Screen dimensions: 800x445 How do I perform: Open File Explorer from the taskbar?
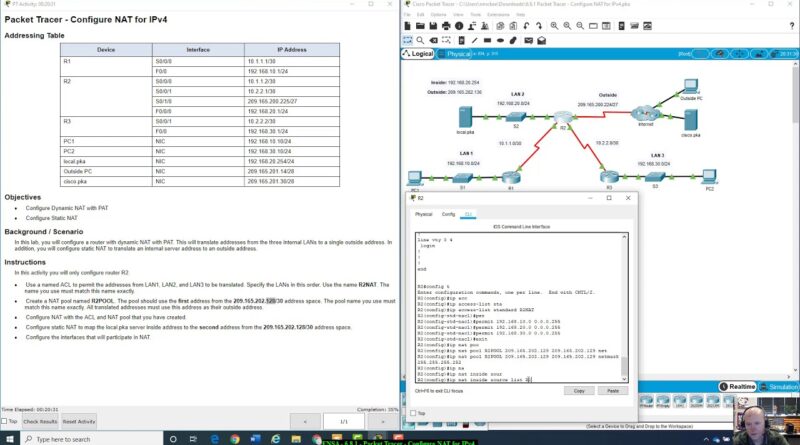coord(296,439)
